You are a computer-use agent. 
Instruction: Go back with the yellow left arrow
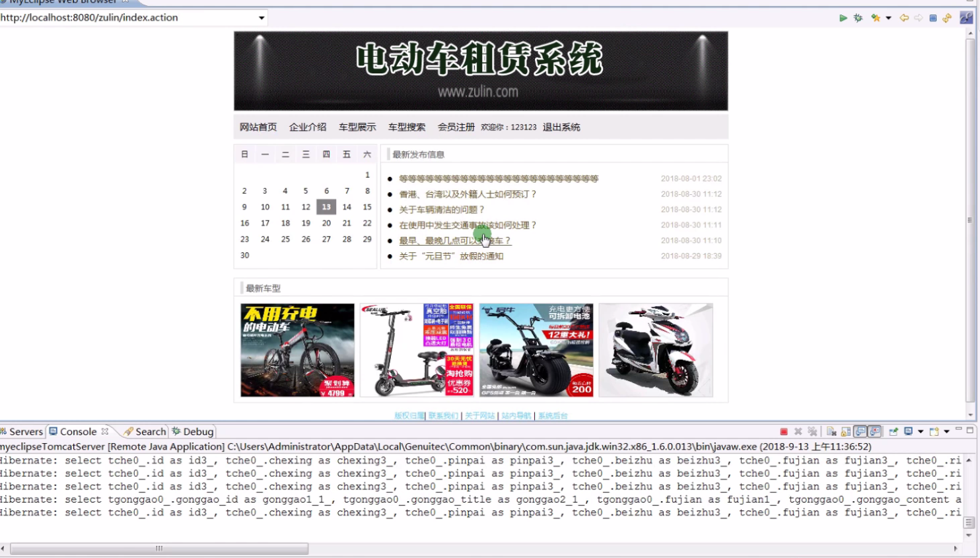[904, 18]
